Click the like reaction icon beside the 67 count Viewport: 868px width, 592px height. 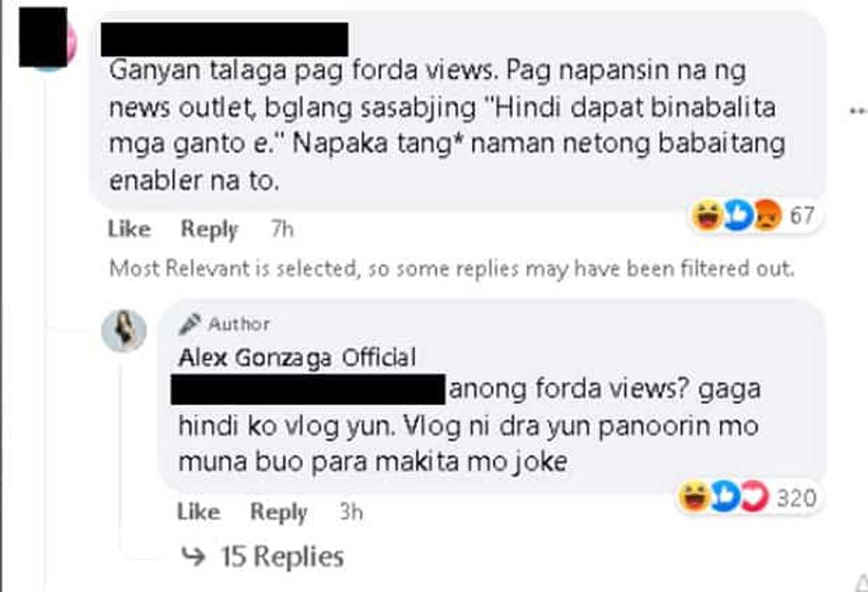coord(739,215)
